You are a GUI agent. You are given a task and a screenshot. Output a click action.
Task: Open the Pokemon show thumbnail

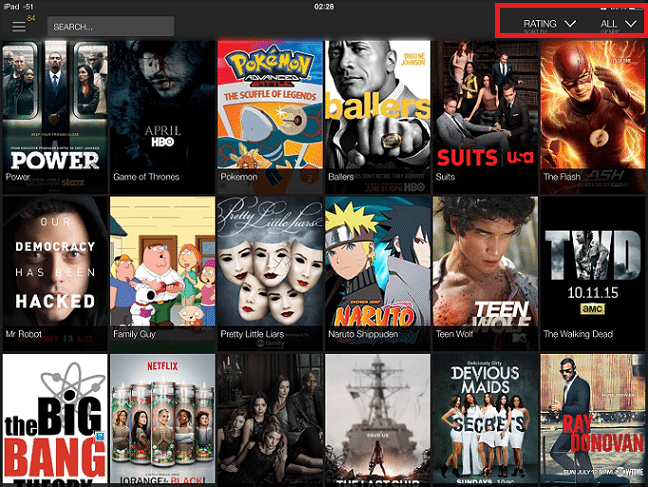click(270, 117)
